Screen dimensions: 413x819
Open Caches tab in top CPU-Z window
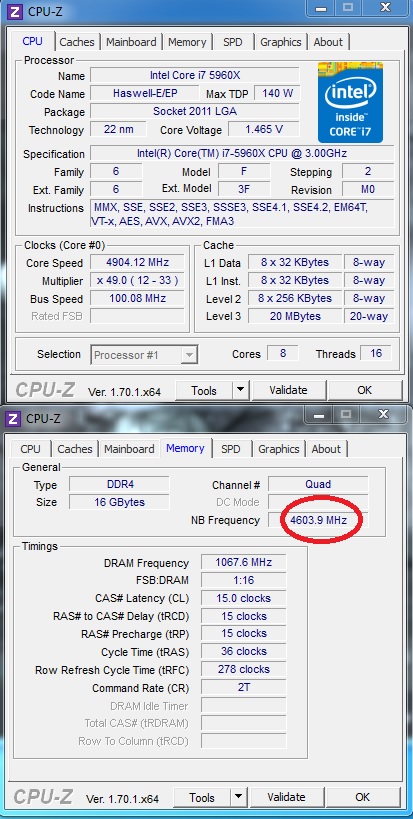(x=77, y=42)
